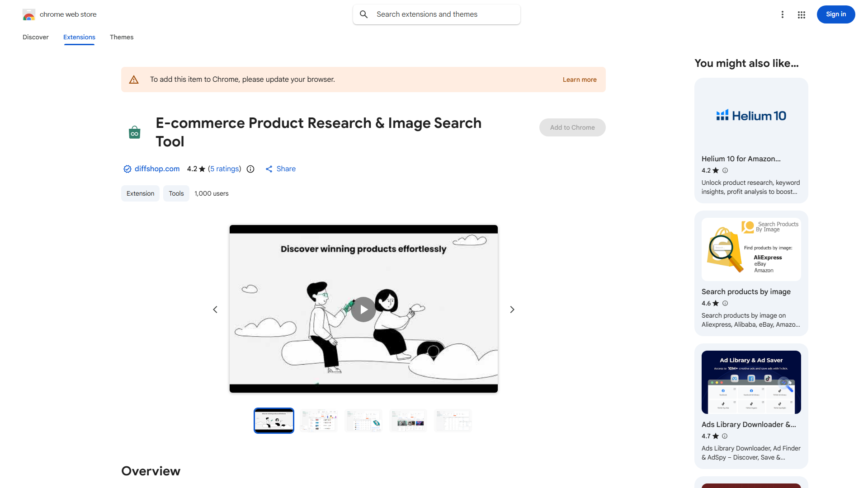Click the chrome web store logo
The height and width of the screenshot is (488, 868).
29,14
